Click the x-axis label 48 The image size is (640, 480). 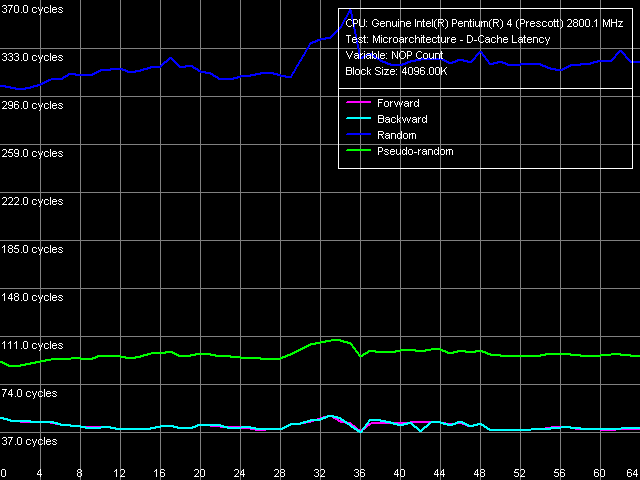[x=479, y=474]
